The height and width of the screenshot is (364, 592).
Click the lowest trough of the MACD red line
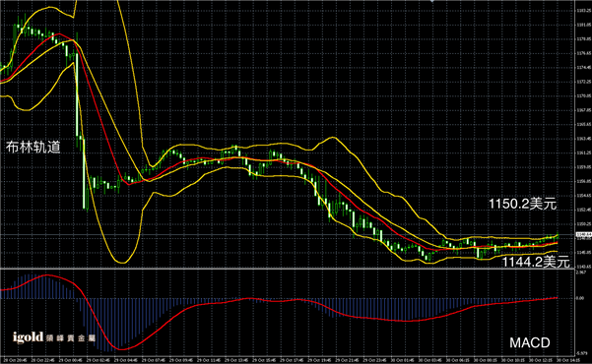click(x=121, y=349)
